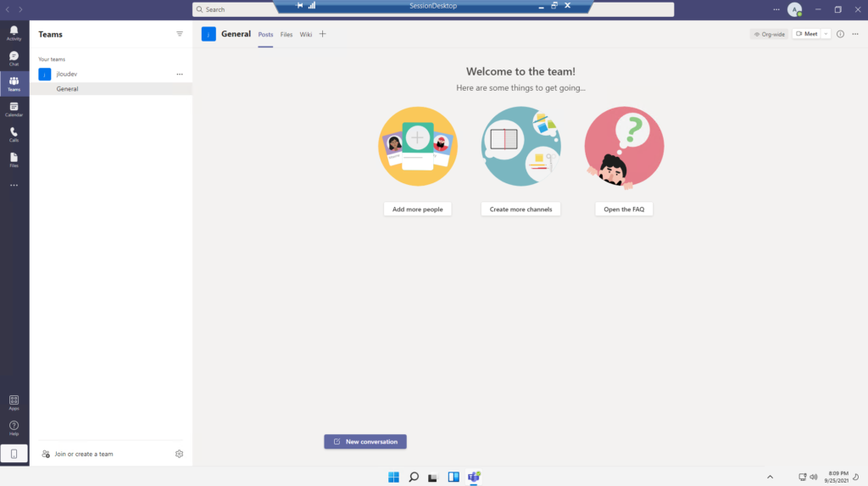868x486 pixels.
Task: Open Windows taskbar search
Action: coord(414,477)
